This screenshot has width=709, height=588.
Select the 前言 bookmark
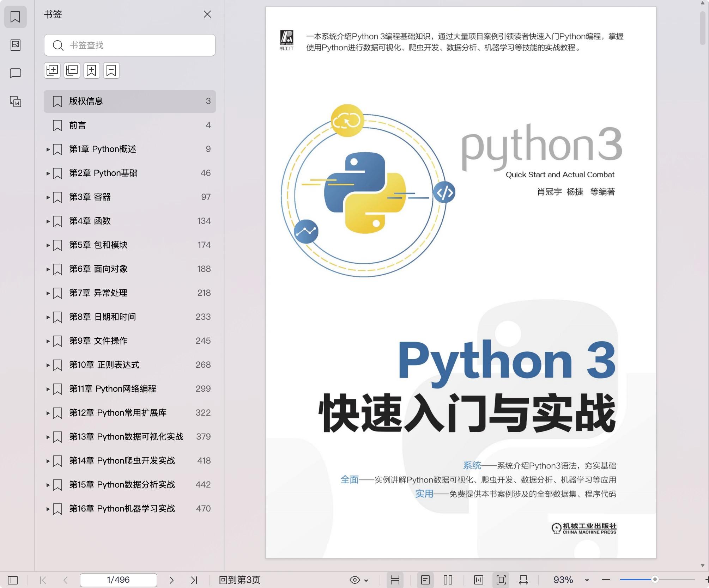(129, 125)
